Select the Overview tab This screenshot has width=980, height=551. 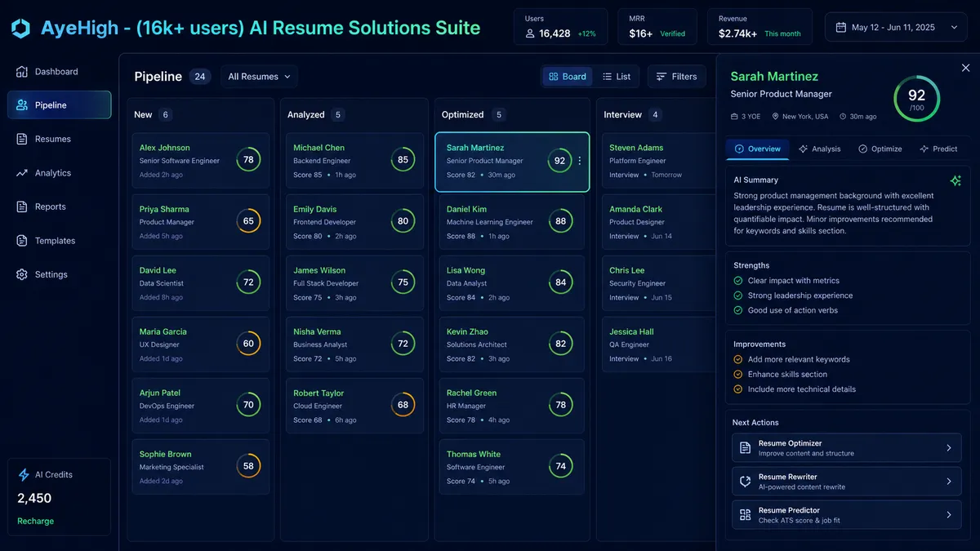click(x=758, y=149)
